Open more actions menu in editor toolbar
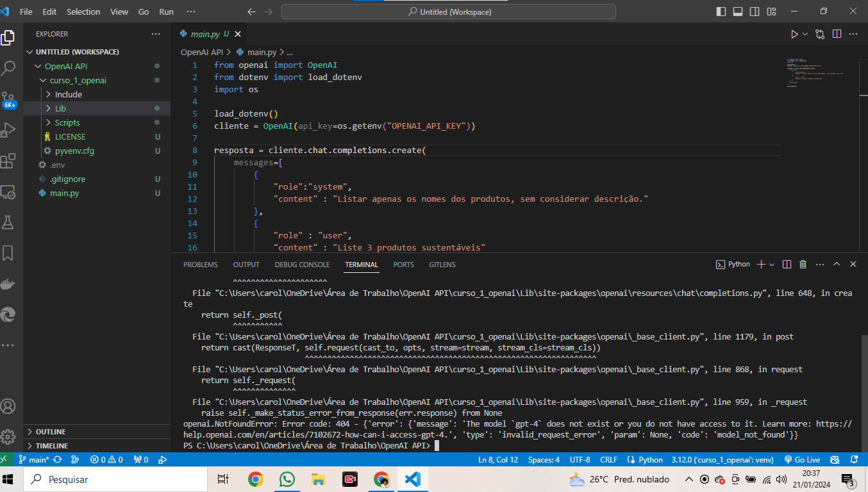Screen dimensions: 868x492 [854, 34]
